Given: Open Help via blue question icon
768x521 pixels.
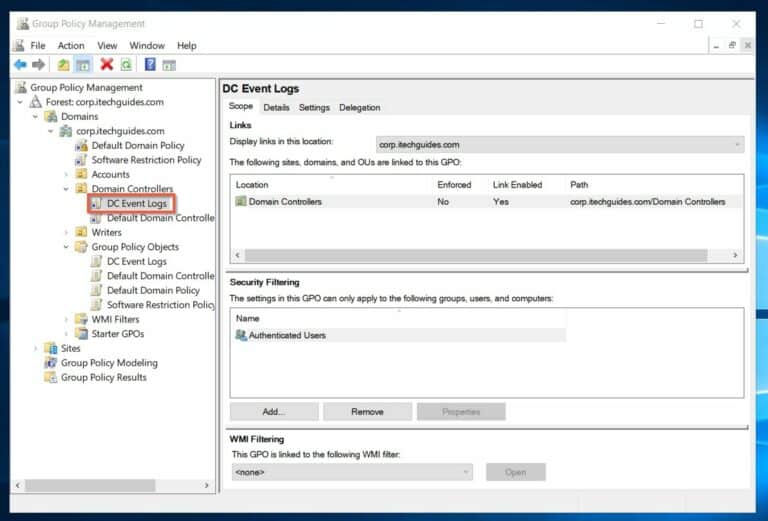Looking at the screenshot, I should tap(150, 64).
